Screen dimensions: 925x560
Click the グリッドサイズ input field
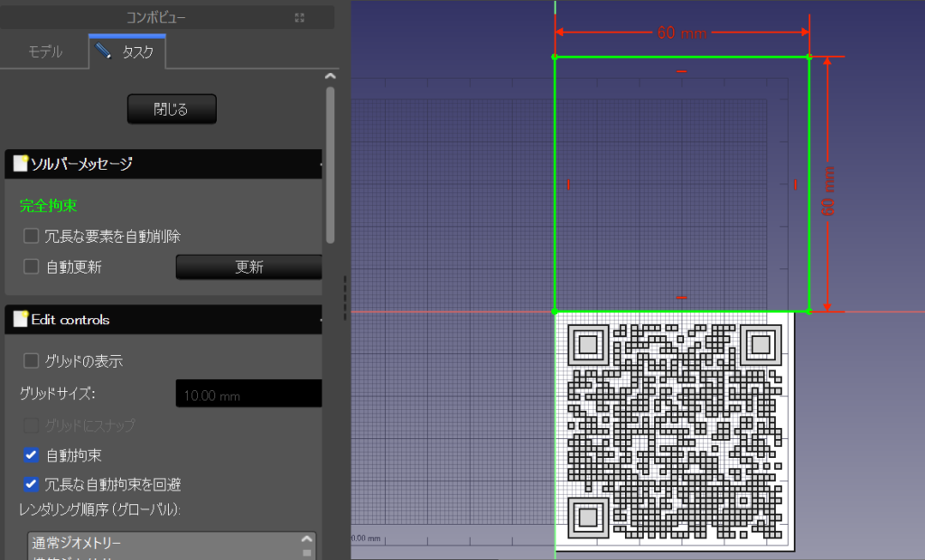[249, 394]
